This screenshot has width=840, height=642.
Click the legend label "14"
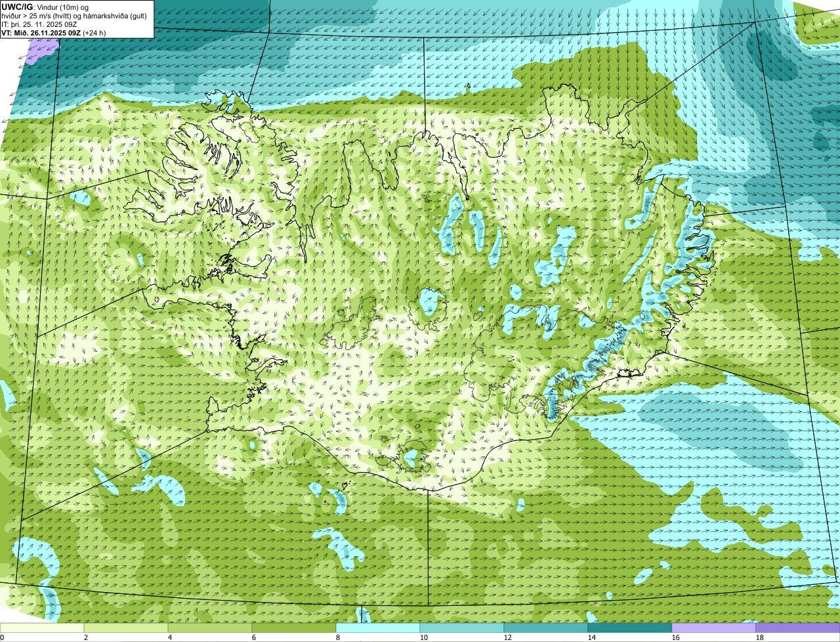click(x=592, y=637)
